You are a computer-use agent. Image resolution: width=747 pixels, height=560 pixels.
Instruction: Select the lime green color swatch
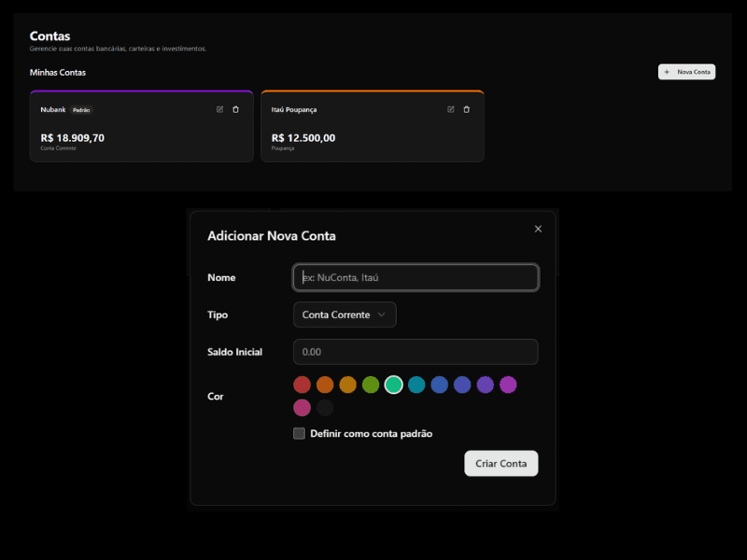click(x=371, y=385)
